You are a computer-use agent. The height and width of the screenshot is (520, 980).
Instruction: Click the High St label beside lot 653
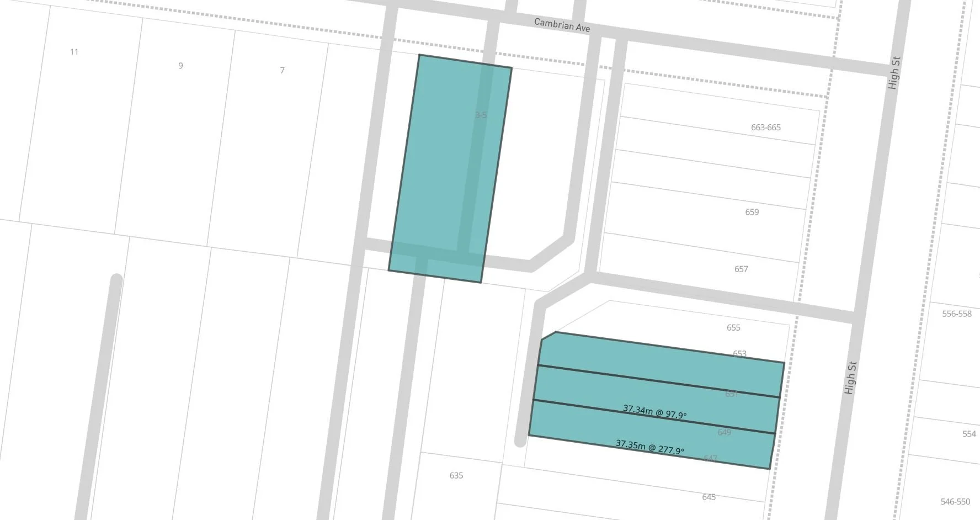850,378
